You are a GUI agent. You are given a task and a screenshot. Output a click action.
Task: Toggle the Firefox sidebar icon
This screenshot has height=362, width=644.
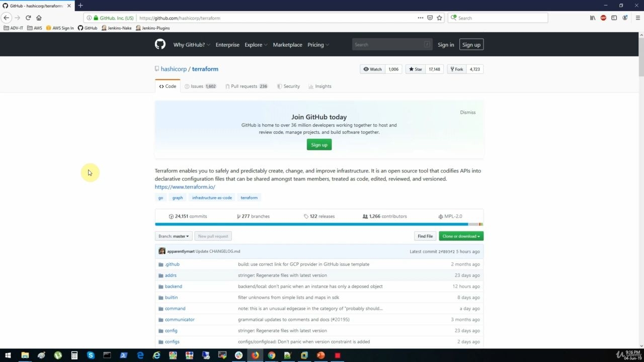tap(614, 18)
